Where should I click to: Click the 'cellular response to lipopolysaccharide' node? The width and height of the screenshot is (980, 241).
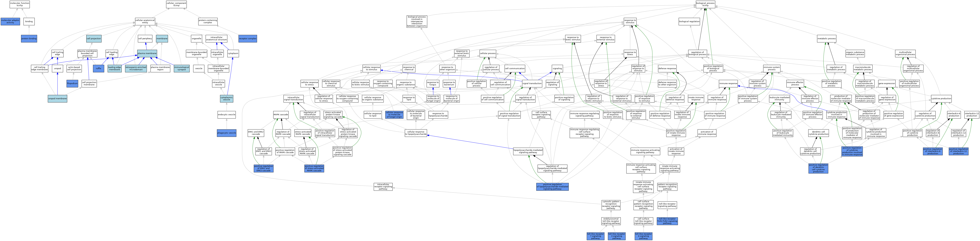pos(416,133)
